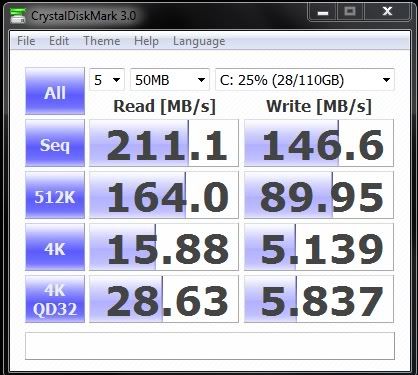Start the 4K QD32 benchmark test
Viewport: 418px width, 375px height.
pos(55,299)
